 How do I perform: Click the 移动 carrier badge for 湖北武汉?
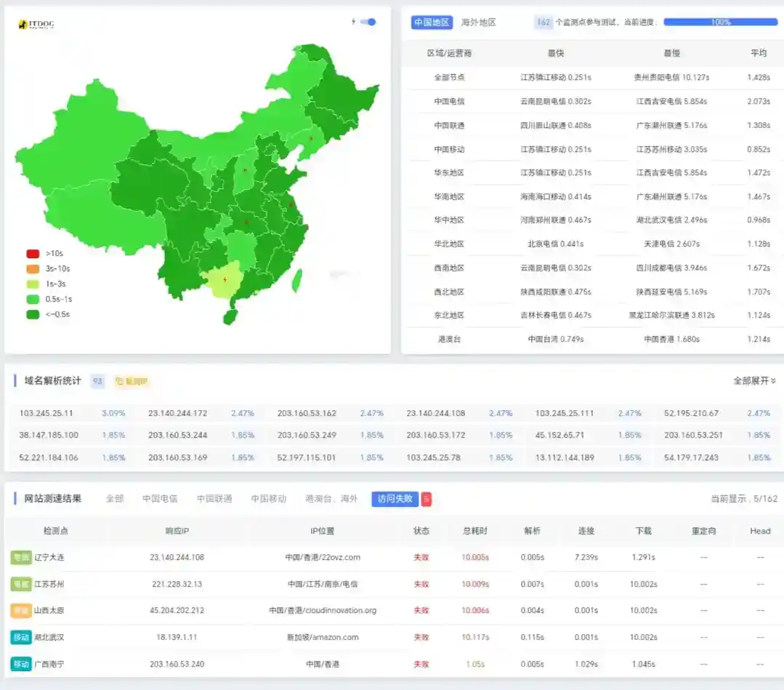[21, 638]
